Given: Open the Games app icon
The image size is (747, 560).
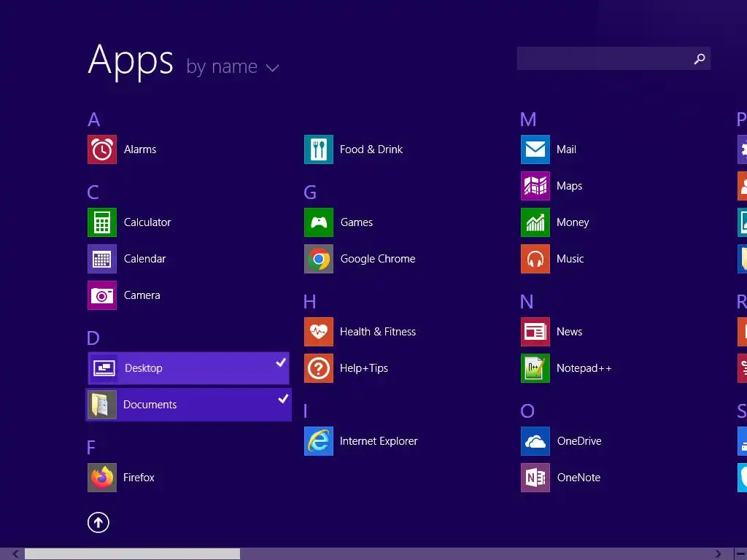Looking at the screenshot, I should (319, 222).
